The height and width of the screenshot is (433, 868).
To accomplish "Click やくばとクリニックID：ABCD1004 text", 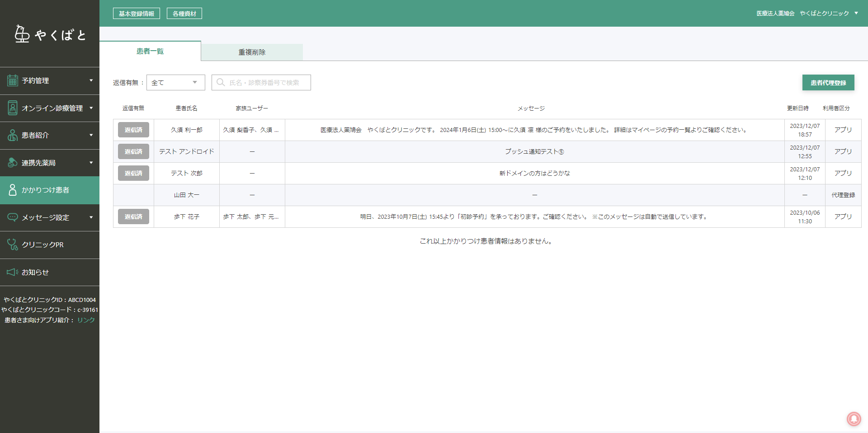I will click(50, 300).
